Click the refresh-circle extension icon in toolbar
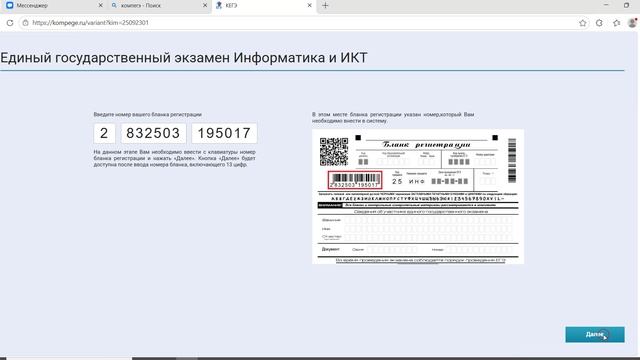This screenshot has width=640, height=360. (x=599, y=23)
